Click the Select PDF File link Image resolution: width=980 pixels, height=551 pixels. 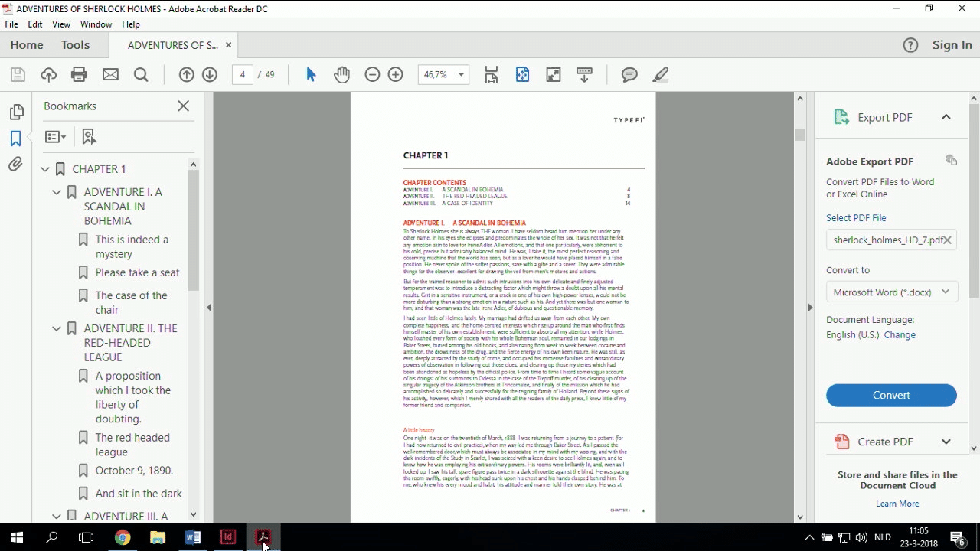pyautogui.click(x=856, y=217)
